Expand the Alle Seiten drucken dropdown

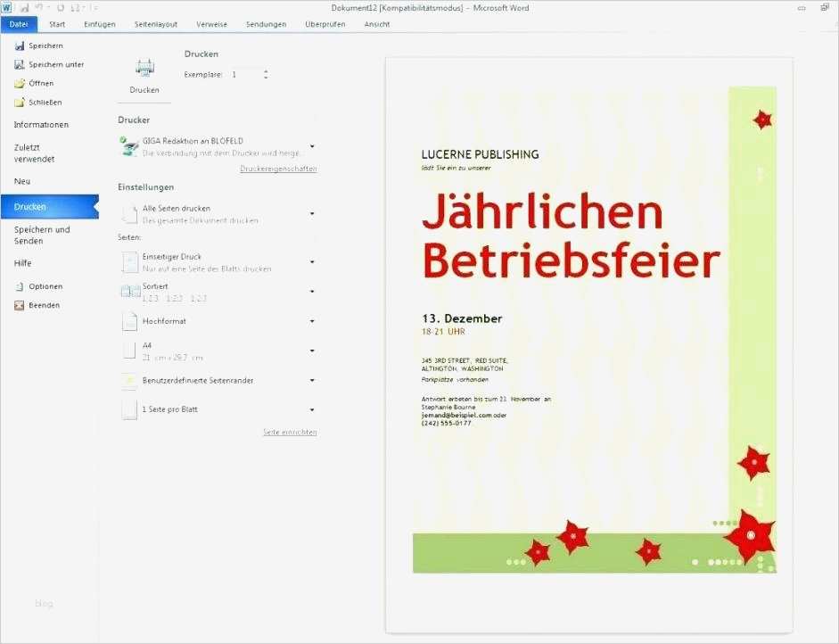[311, 213]
